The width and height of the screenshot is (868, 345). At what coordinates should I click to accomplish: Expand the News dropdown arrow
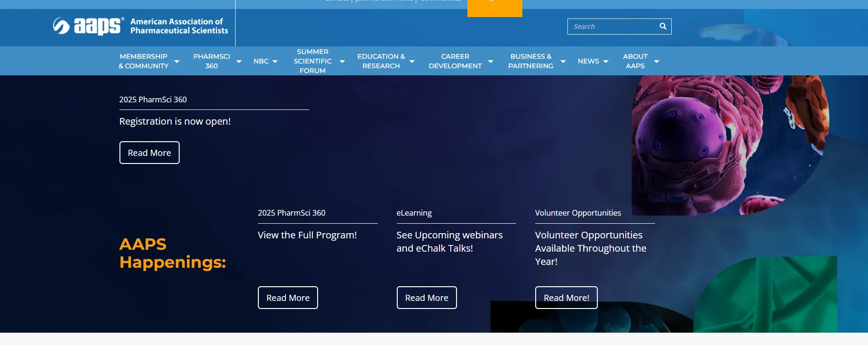click(606, 62)
